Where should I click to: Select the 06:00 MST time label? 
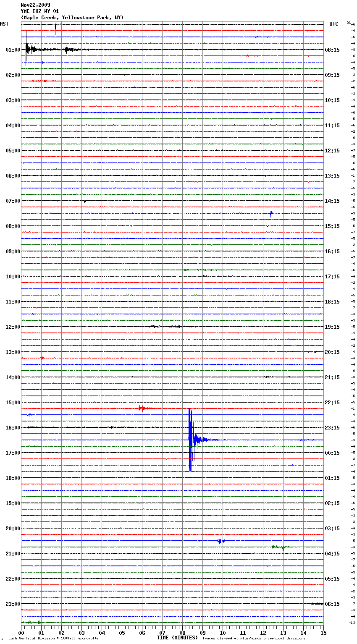pyautogui.click(x=13, y=175)
